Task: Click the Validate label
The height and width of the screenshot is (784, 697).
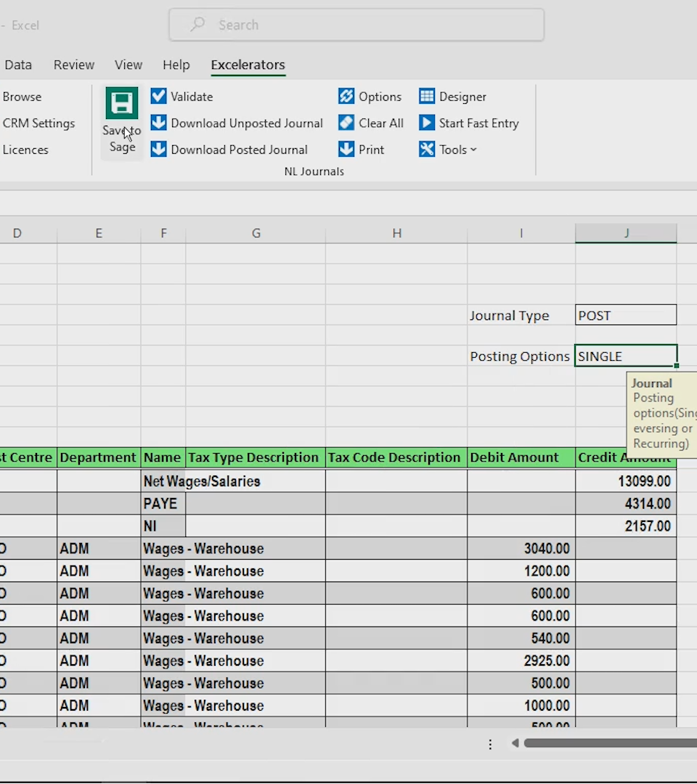Action: (x=192, y=97)
